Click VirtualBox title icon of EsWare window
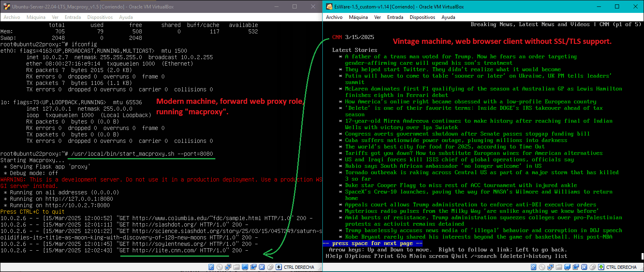The height and width of the screenshot is (272, 644). 329,6
